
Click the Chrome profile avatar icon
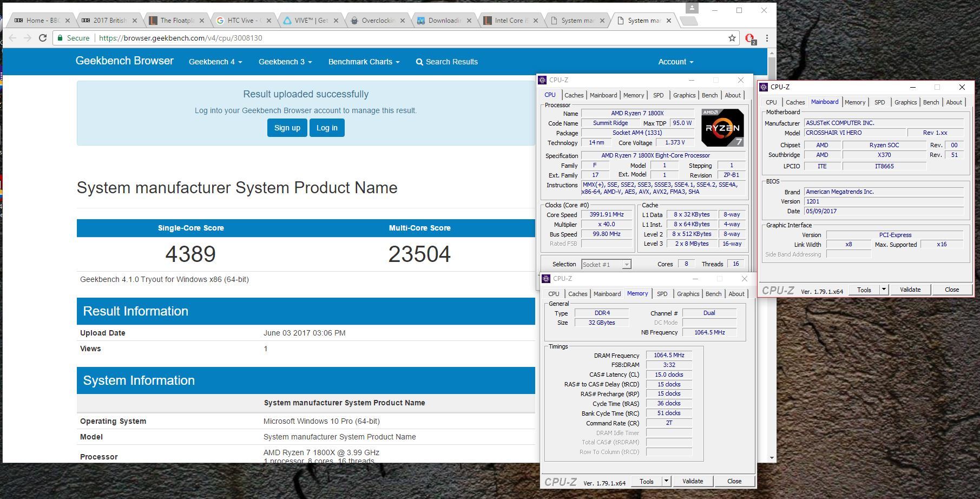point(692,8)
